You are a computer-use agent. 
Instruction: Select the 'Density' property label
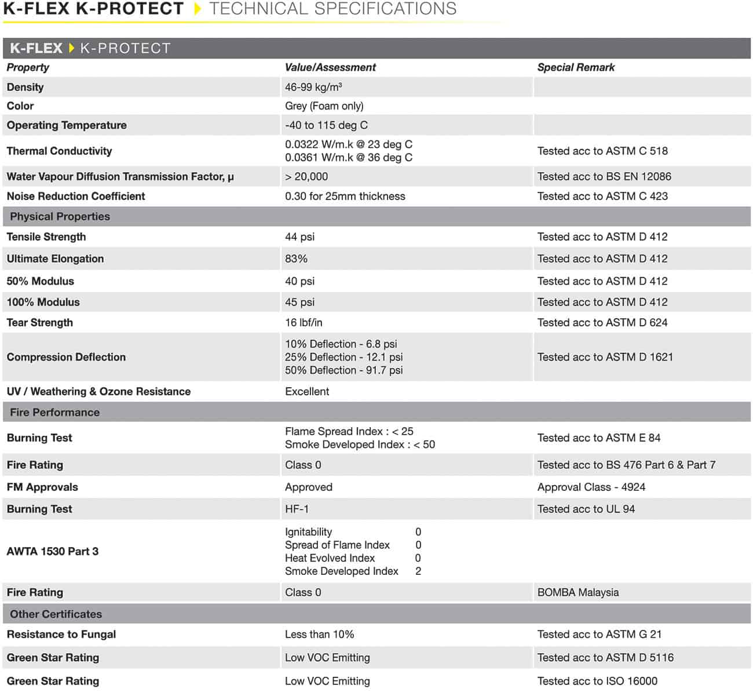click(25, 87)
